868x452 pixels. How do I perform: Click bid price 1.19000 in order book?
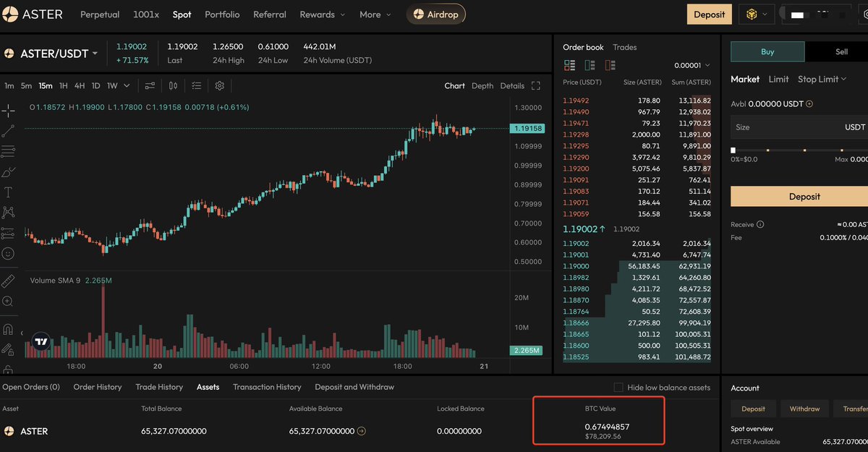pos(576,266)
